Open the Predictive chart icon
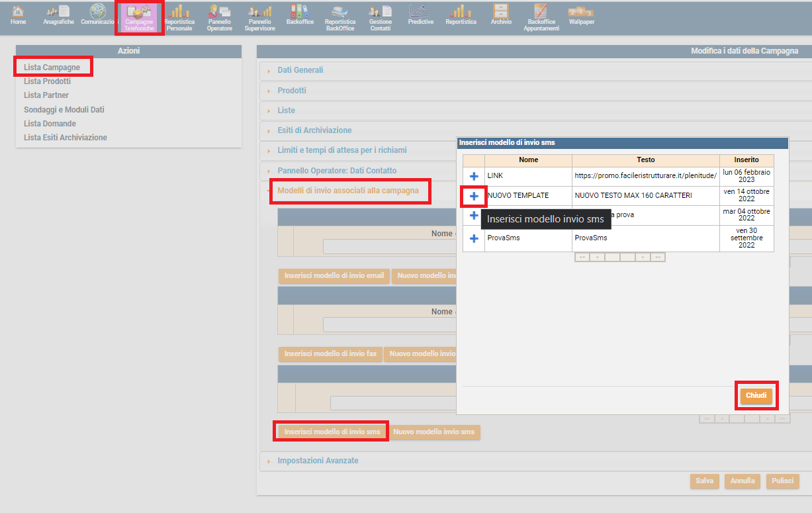The image size is (812, 513). 420,16
